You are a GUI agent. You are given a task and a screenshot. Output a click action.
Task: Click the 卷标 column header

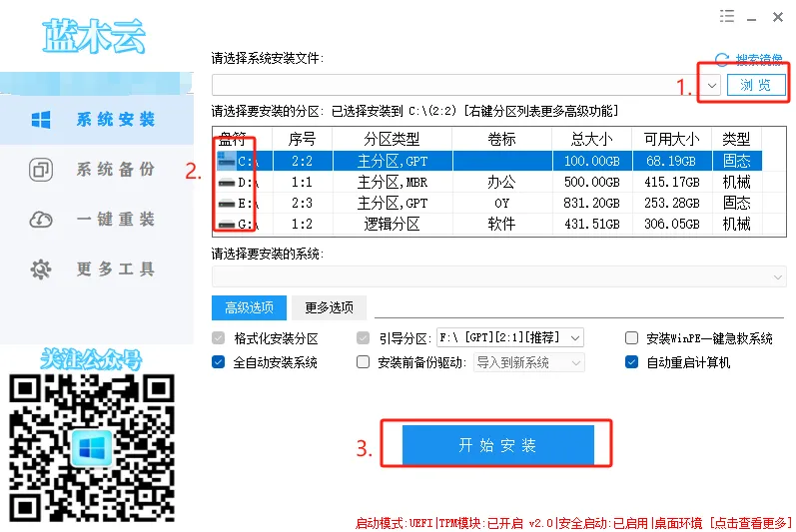[x=501, y=139]
